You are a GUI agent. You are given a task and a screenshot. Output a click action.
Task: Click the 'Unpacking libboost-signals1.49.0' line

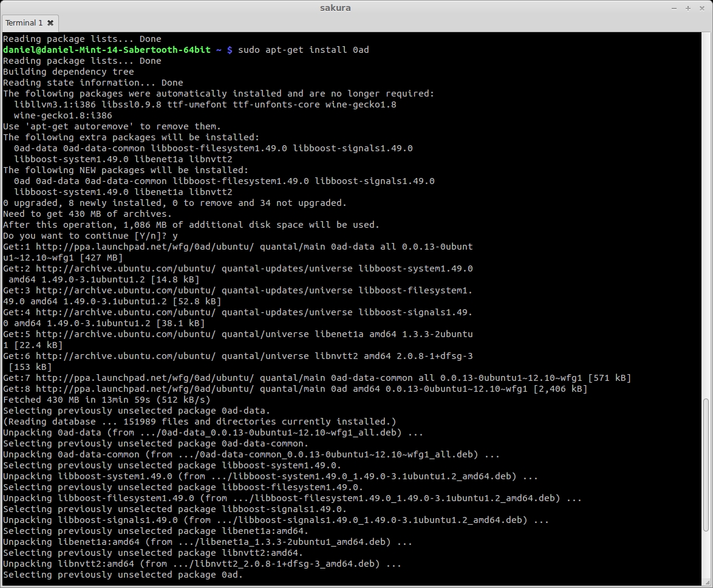coord(276,520)
